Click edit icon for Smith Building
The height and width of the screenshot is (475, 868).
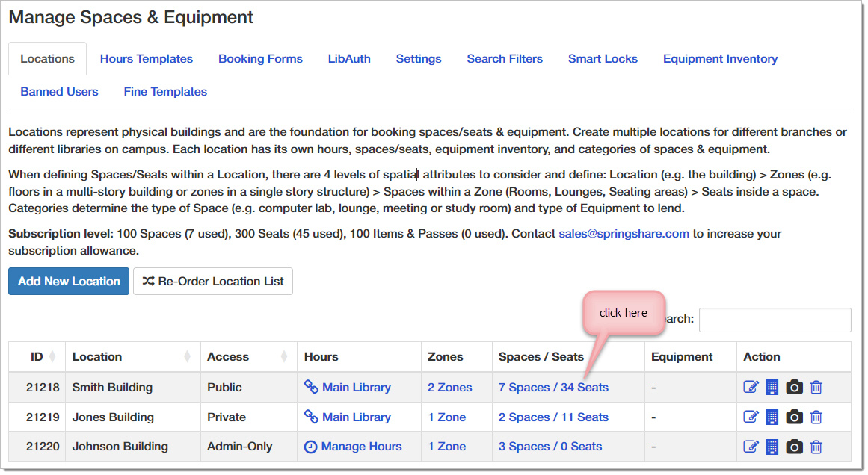pos(751,387)
